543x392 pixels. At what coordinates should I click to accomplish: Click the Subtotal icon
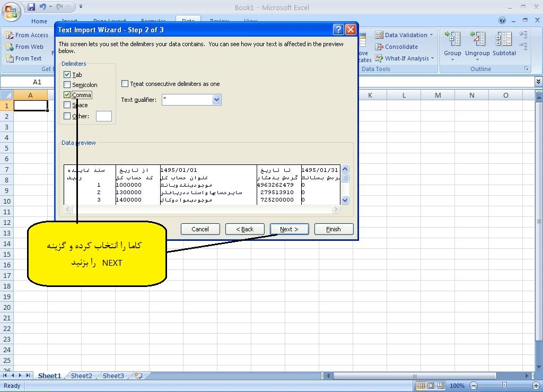coord(504,40)
